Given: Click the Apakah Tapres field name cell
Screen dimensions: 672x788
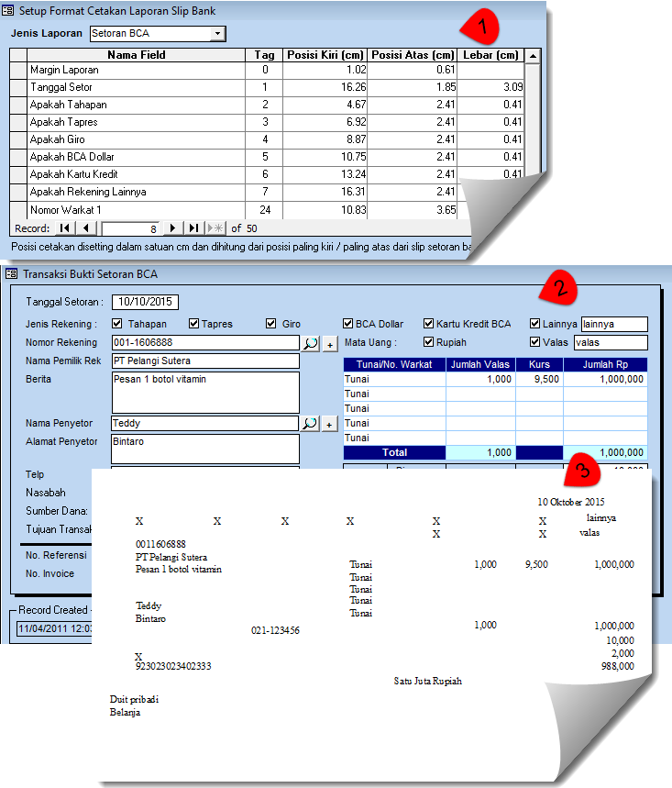Looking at the screenshot, I should (x=136, y=122).
